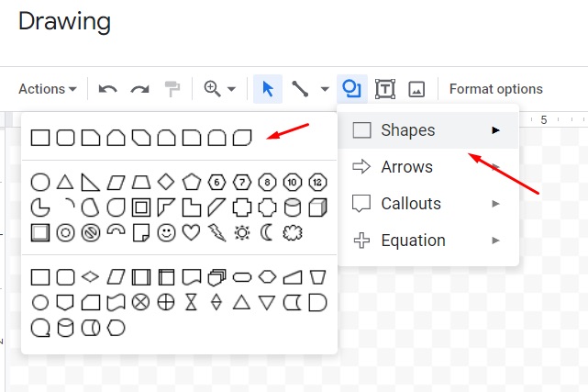Viewport: 588px width, 392px height.
Task: Choose the lightning bolt shape
Action: [216, 232]
